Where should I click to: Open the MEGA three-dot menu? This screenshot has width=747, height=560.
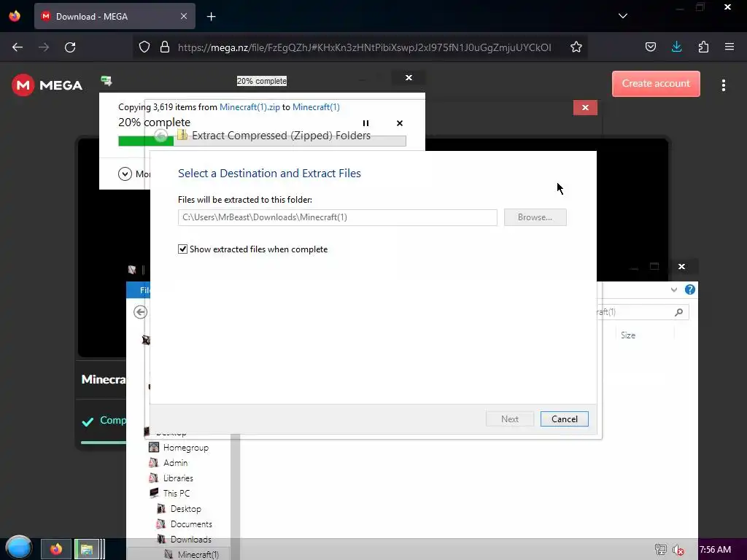(723, 85)
